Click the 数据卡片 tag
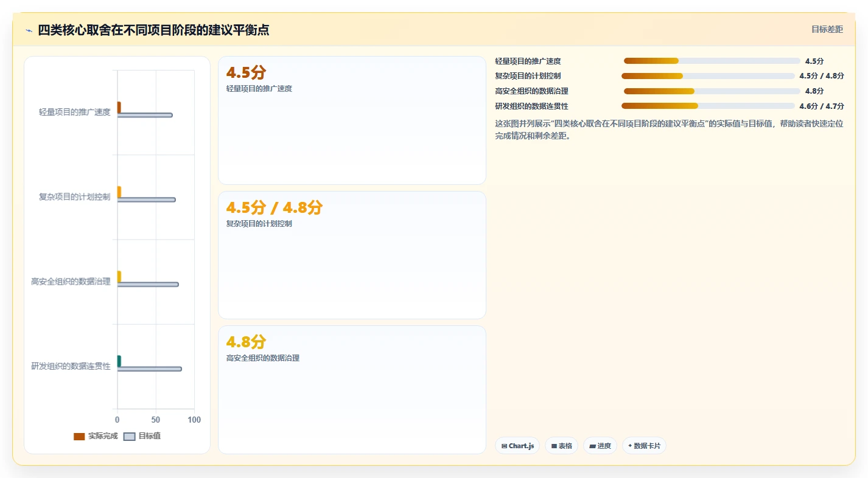Screen dimensions: 868x478 coord(644,446)
